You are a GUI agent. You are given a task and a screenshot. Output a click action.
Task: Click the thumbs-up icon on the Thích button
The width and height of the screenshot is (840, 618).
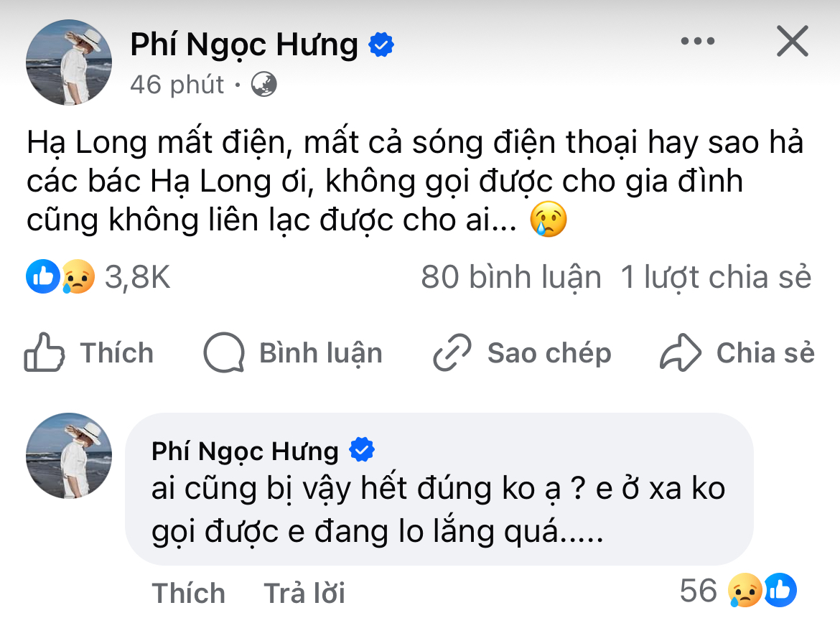coord(45,352)
